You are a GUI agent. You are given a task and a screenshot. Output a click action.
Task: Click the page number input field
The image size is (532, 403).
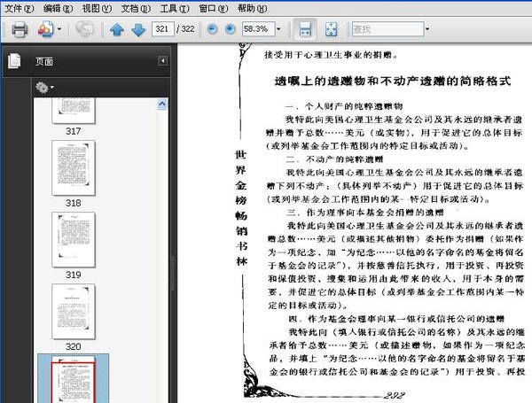163,29
